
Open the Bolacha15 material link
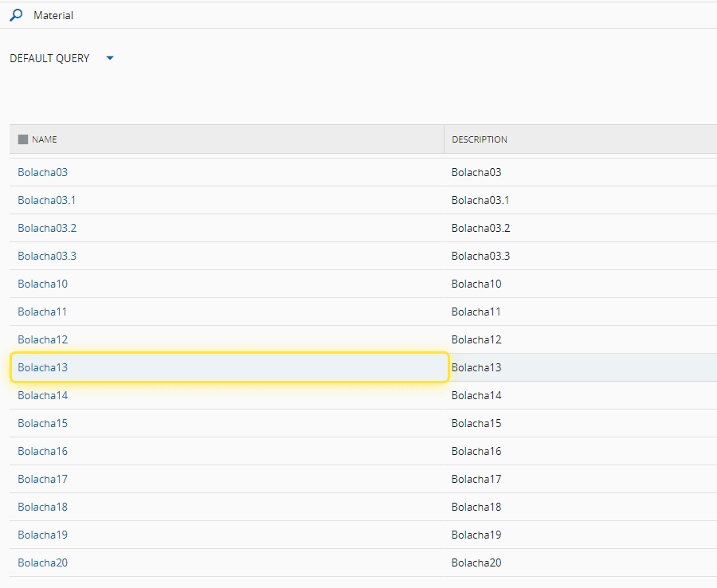[42, 423]
